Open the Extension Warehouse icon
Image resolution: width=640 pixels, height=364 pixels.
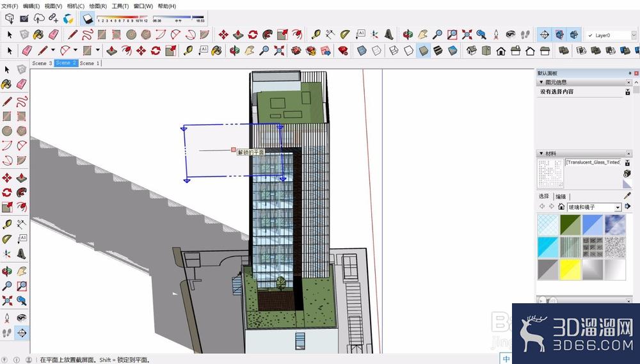pos(310,51)
